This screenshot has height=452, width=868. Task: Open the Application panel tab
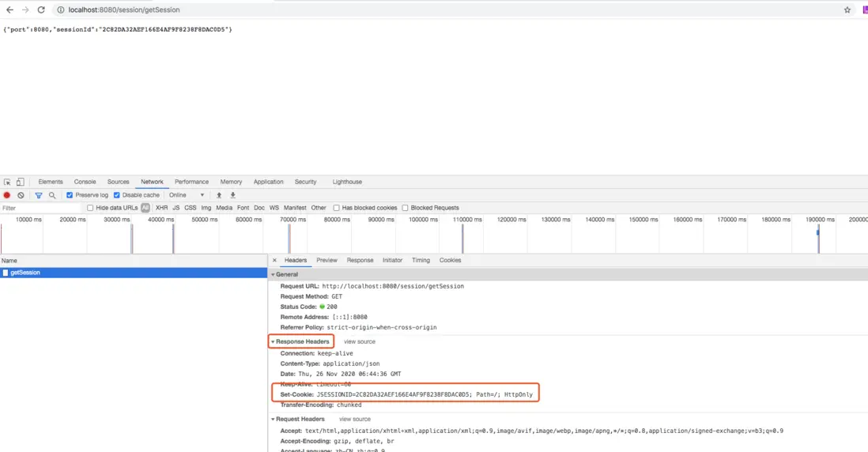[x=269, y=182]
